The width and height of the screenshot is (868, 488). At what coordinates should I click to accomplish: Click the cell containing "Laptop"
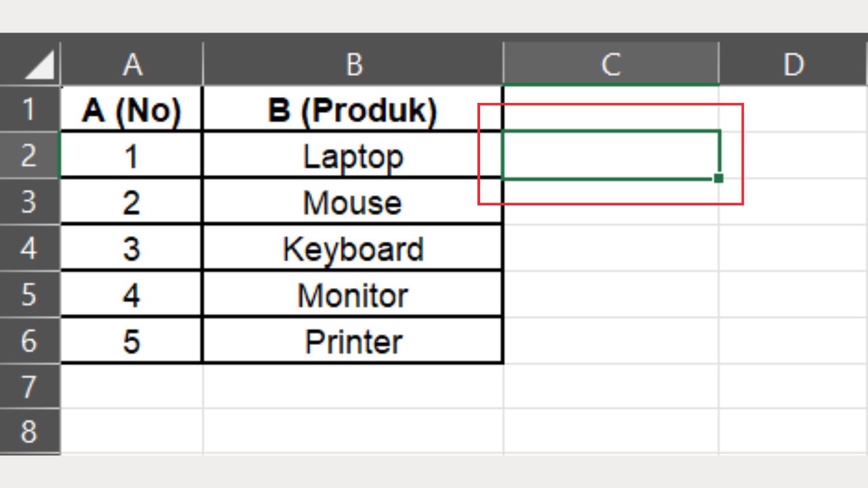tap(353, 156)
